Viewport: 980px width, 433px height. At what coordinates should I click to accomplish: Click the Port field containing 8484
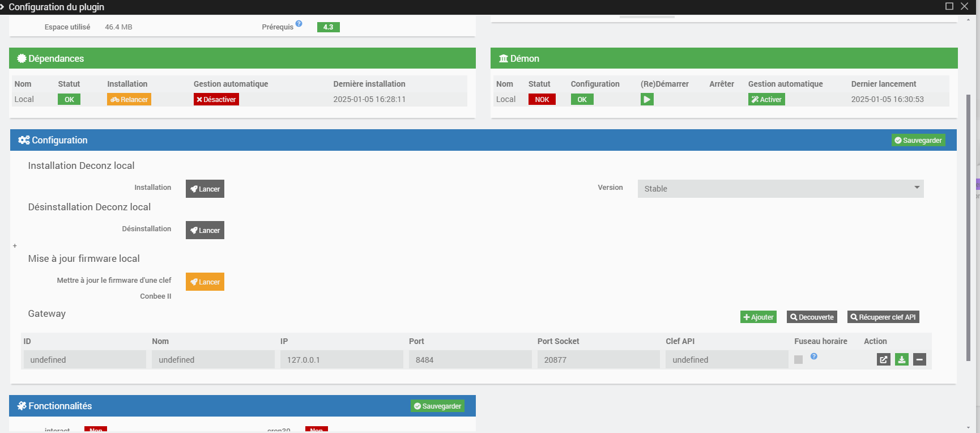(x=470, y=359)
